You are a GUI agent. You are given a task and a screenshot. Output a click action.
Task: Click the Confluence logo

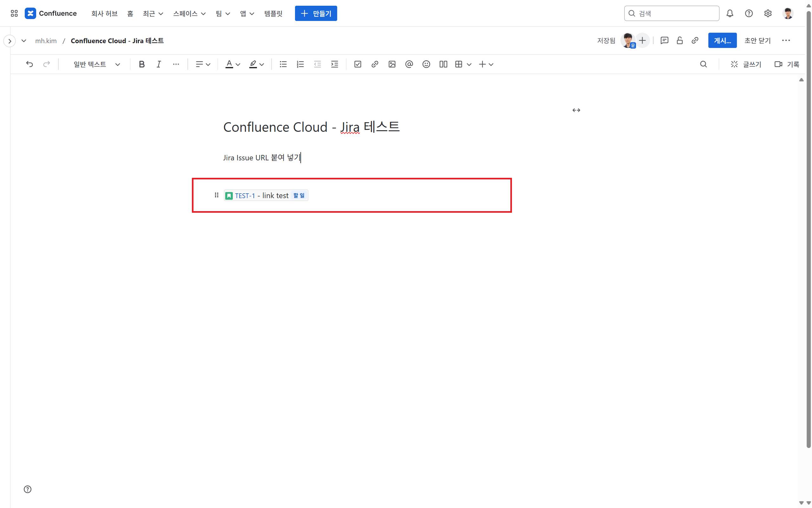(x=51, y=13)
